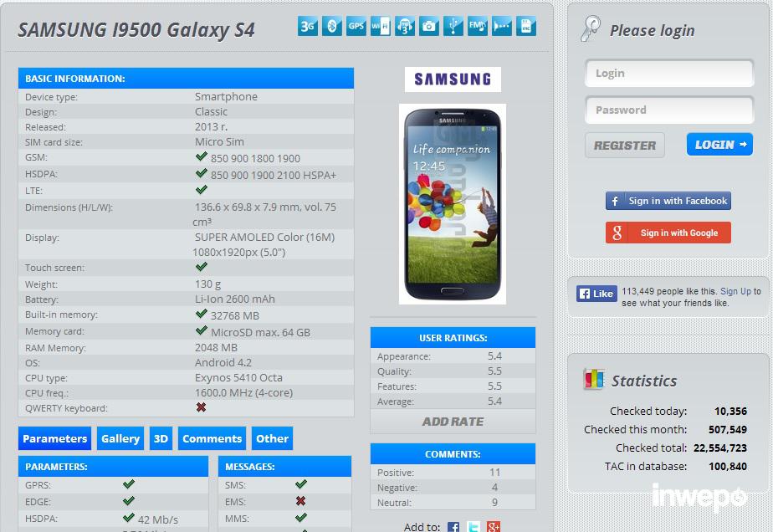Sign in with Google
Viewport: 773px width, 532px height.
(668, 233)
